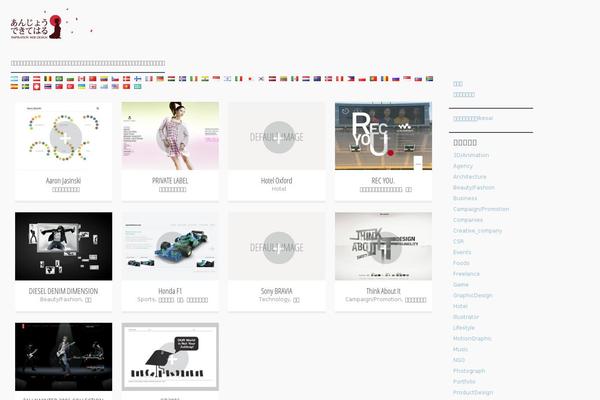Open the Aaron Jasinski thumbnail
Image resolution: width=600 pixels, height=400 pixels.
point(64,136)
